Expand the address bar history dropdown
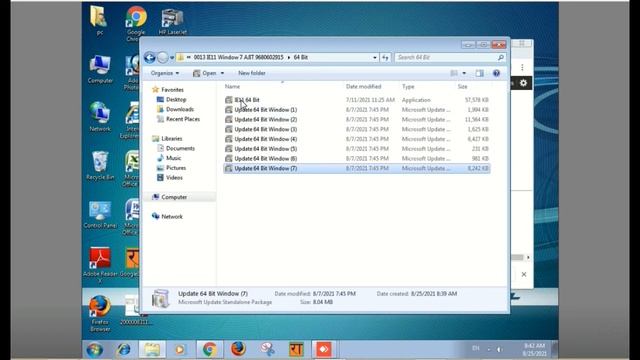Screen dimensions: 640x360 tap(375, 58)
